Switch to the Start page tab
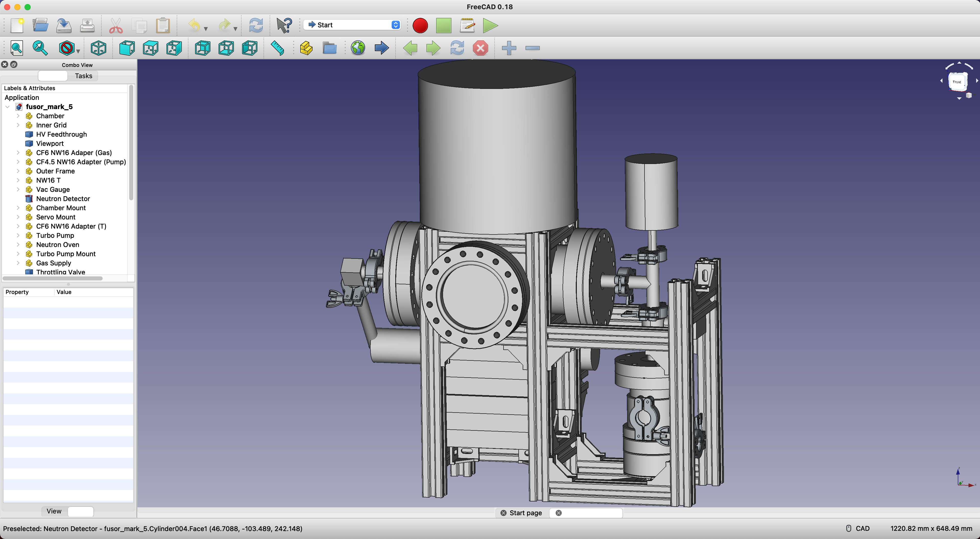The image size is (980, 539). coord(525,513)
